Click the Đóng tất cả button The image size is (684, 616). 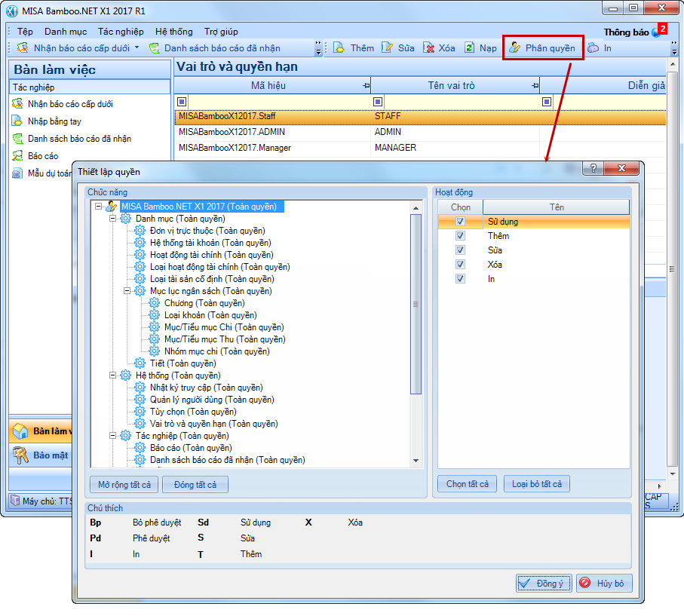tap(195, 485)
